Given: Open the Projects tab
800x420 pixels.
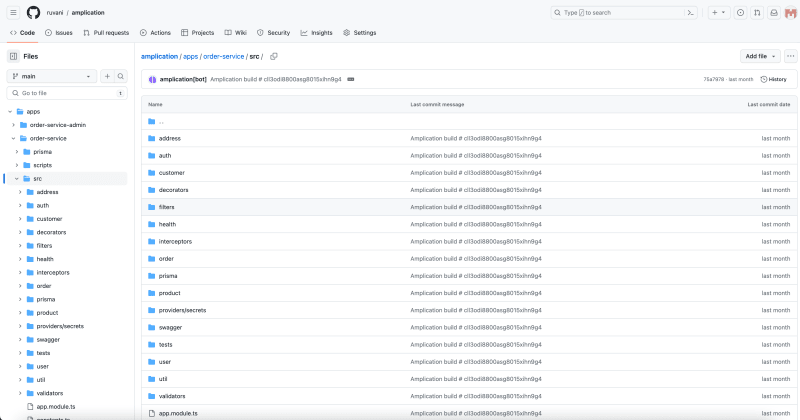Looking at the screenshot, I should [x=197, y=33].
